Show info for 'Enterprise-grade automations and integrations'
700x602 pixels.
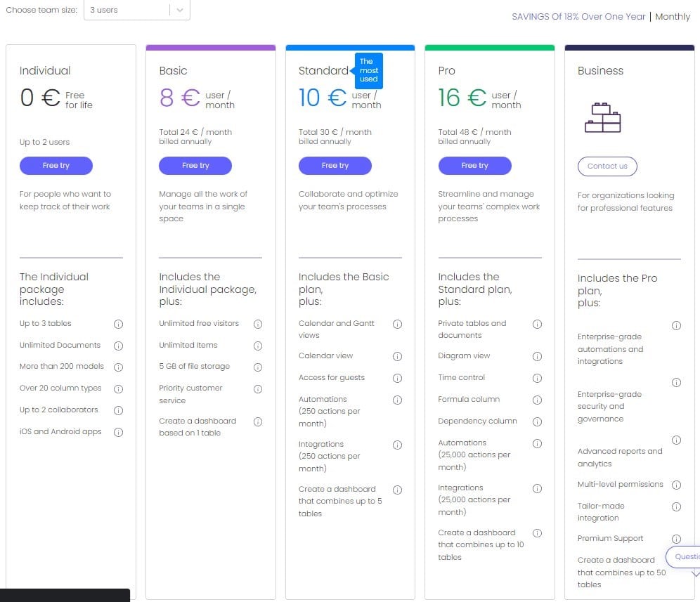point(677,326)
